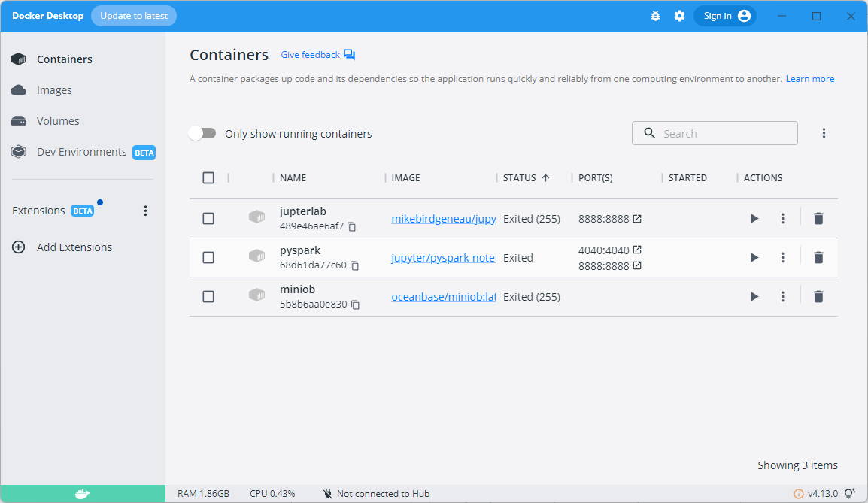The width and height of the screenshot is (868, 503).
Task: Sort by the STARTED column header
Action: (687, 177)
